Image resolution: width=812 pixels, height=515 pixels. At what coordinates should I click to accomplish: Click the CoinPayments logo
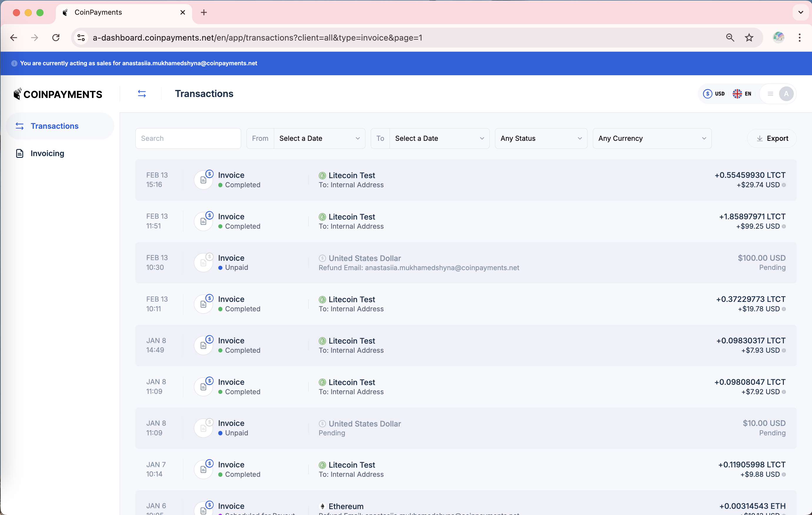click(x=57, y=94)
